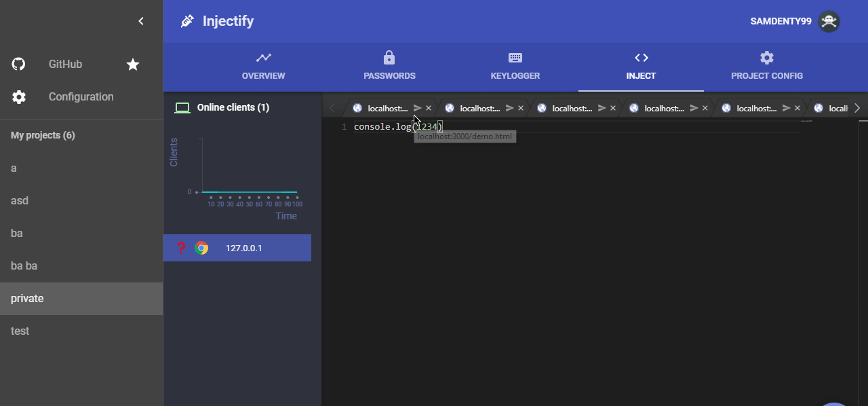Screen dimensions: 868x406
Task: Execute script on the third localhost tab
Action: click(x=602, y=108)
